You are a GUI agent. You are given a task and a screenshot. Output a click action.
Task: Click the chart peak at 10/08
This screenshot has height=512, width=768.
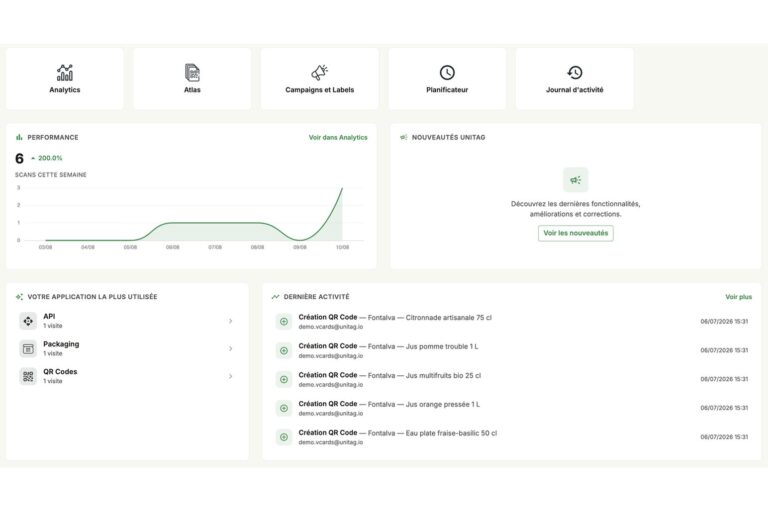(342, 188)
